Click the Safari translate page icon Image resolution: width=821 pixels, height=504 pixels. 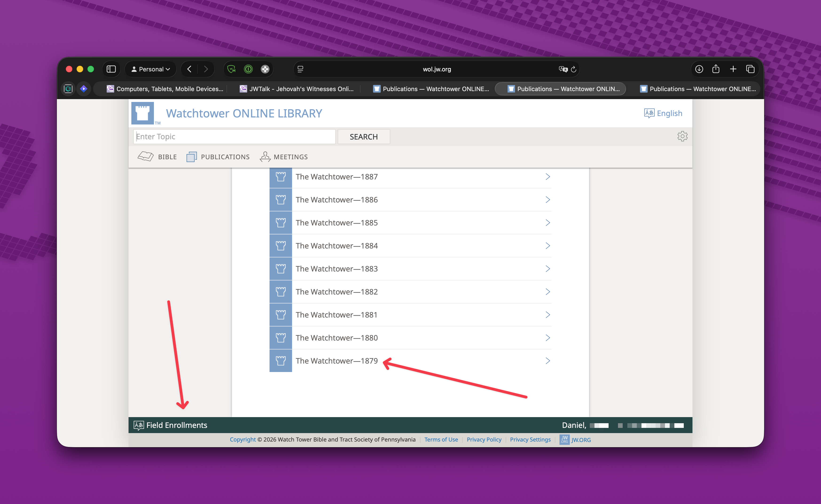coord(563,69)
